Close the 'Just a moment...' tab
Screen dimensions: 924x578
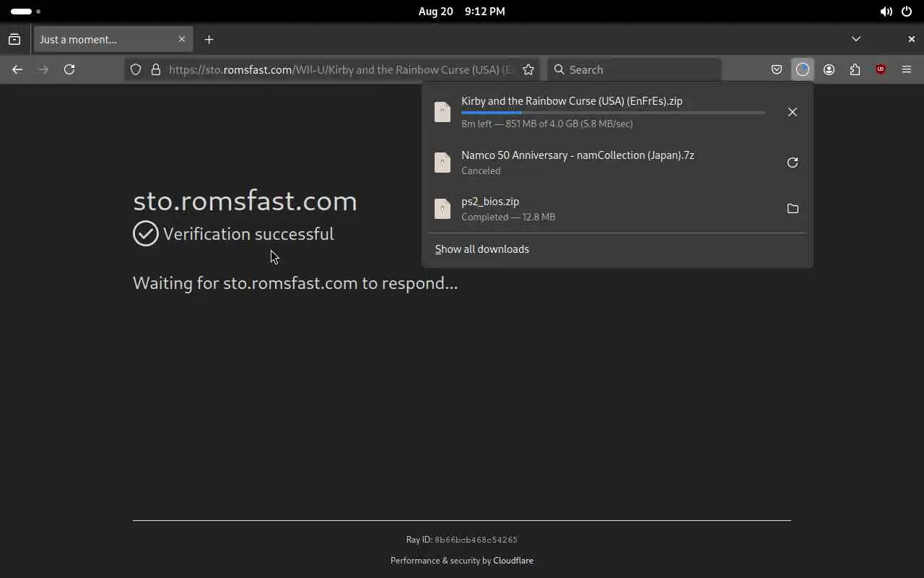pyautogui.click(x=182, y=39)
